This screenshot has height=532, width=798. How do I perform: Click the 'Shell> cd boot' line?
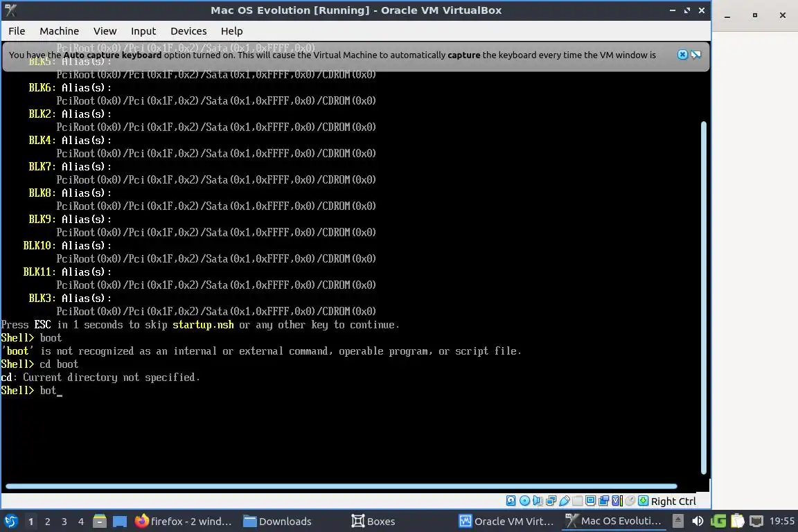click(39, 364)
